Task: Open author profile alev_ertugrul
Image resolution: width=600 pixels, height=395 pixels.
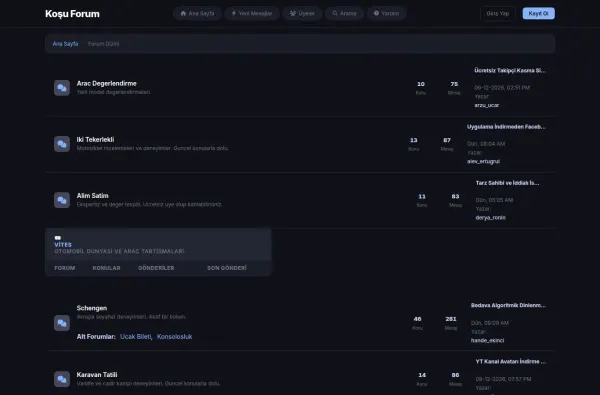Action: pyautogui.click(x=483, y=161)
